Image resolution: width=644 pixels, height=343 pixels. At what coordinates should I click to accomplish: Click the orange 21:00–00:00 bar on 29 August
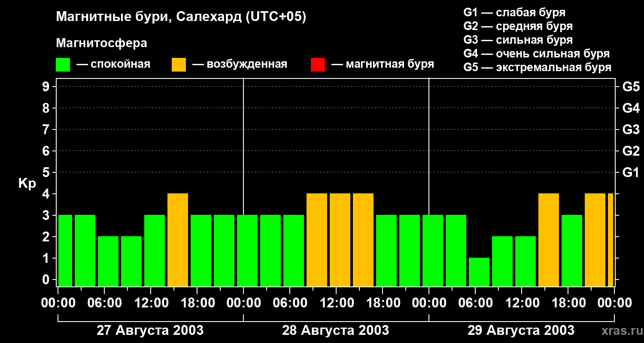click(x=595, y=240)
